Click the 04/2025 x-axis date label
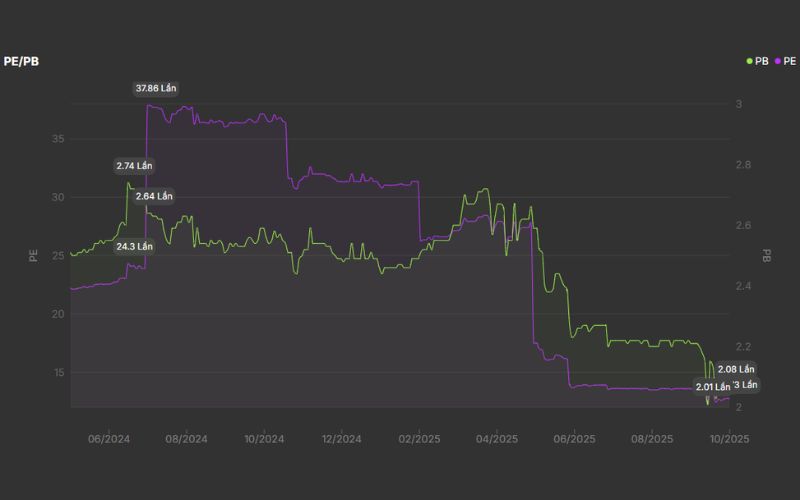The width and height of the screenshot is (800, 500). (496, 438)
